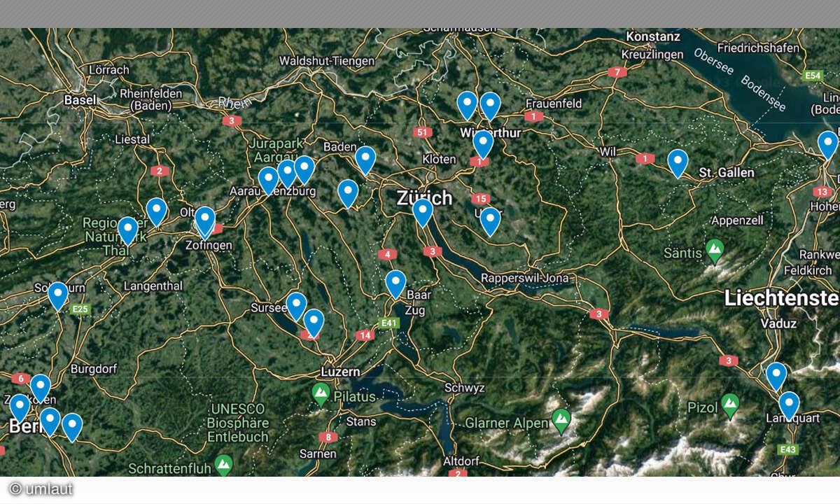Click the Obersee Bodensee lake label

coord(741,79)
